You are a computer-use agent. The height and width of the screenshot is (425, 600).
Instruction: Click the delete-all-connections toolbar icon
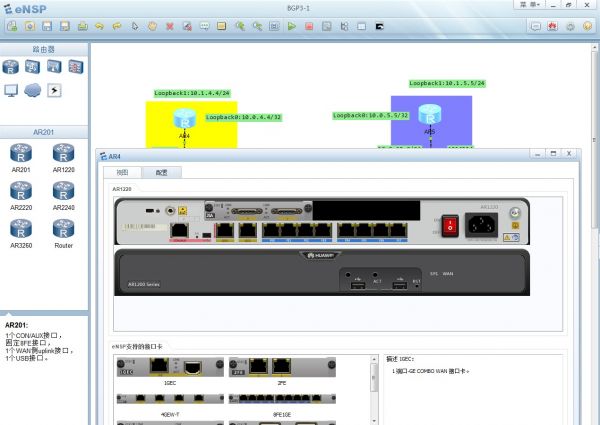[187, 26]
